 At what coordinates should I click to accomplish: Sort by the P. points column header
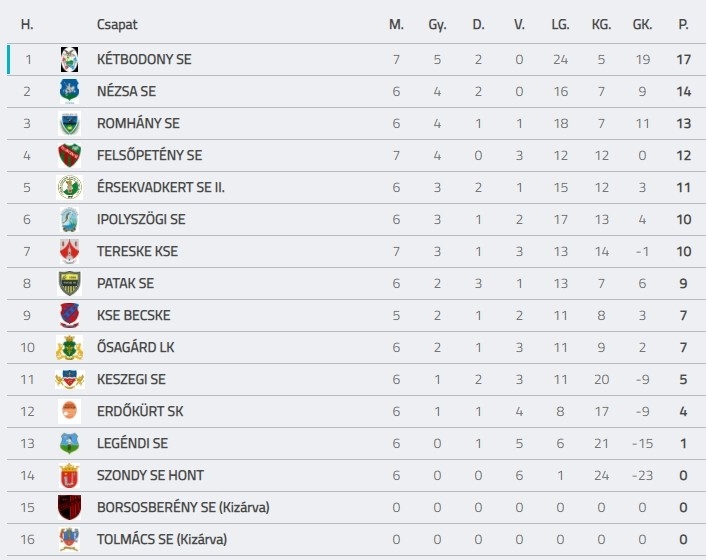click(683, 24)
